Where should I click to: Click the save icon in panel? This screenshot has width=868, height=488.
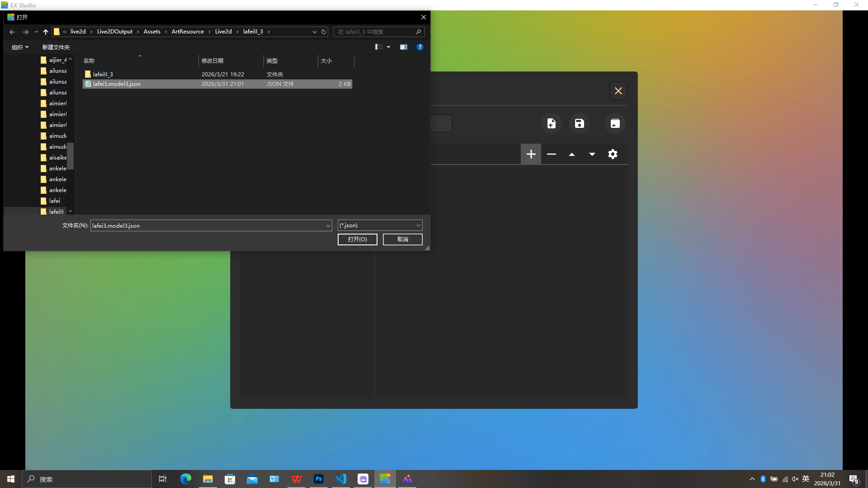pos(579,123)
